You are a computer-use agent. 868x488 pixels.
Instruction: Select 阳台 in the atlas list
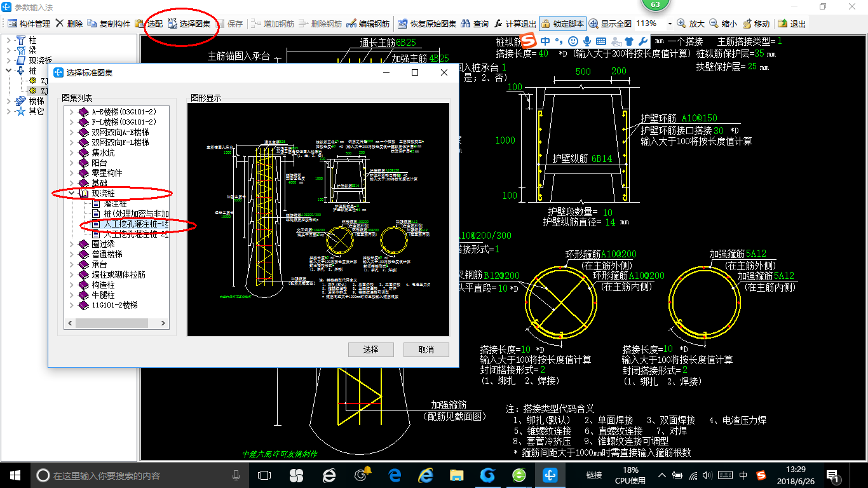tap(99, 163)
